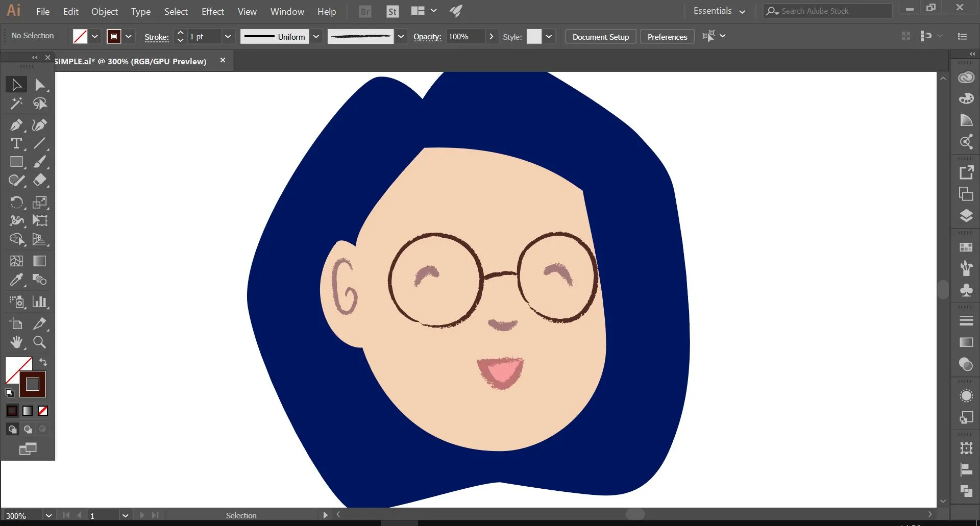Open the Essentials workspace switcher
This screenshot has width=980, height=526.
click(x=719, y=11)
